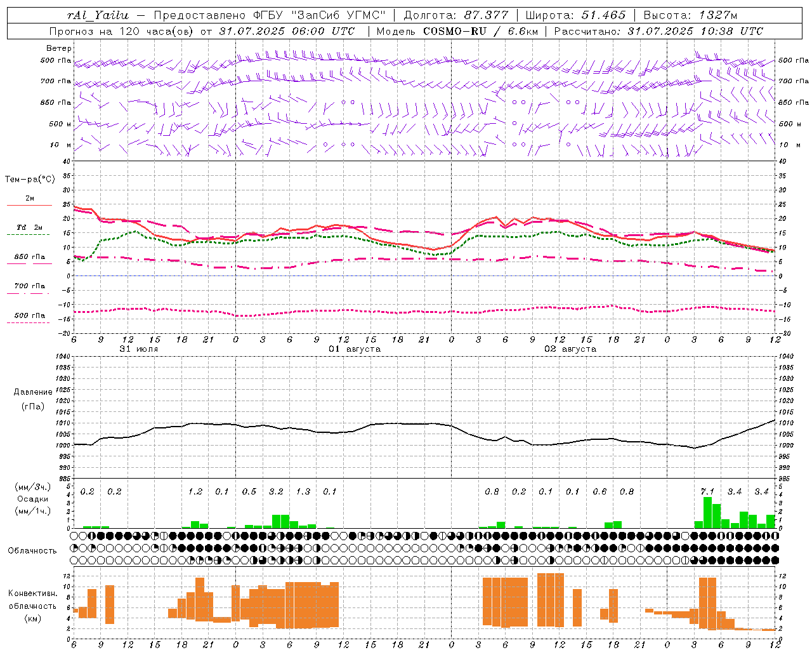Click the "850 гПа" temperature legend entry
812x650 pixels.
(x=30, y=257)
